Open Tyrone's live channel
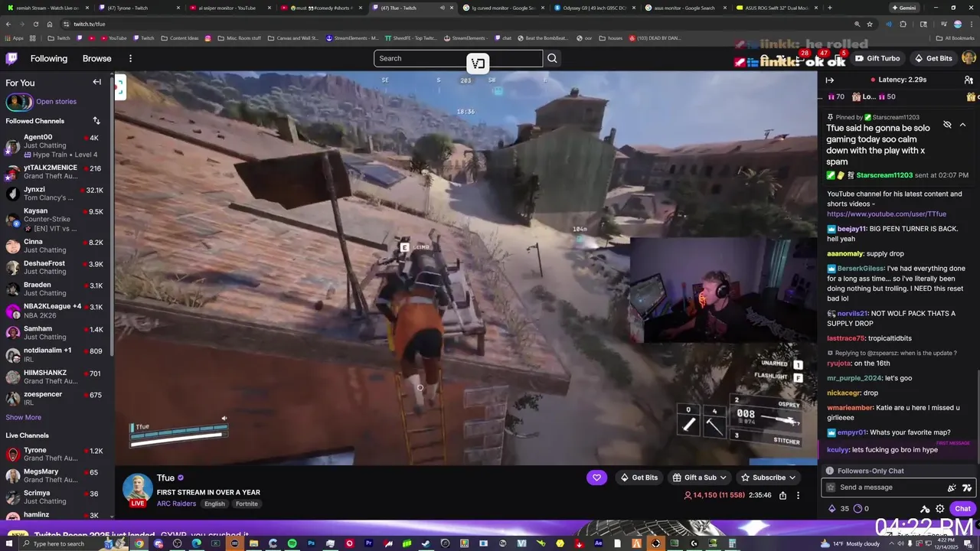980x551 pixels. click(55, 454)
